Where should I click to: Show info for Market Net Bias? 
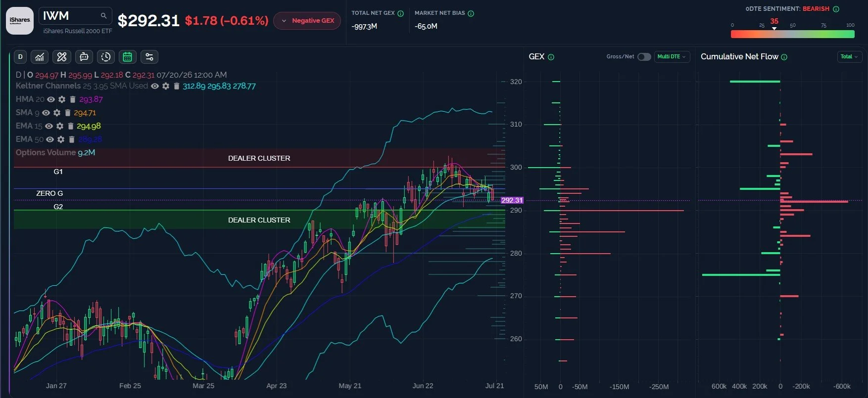tap(471, 13)
